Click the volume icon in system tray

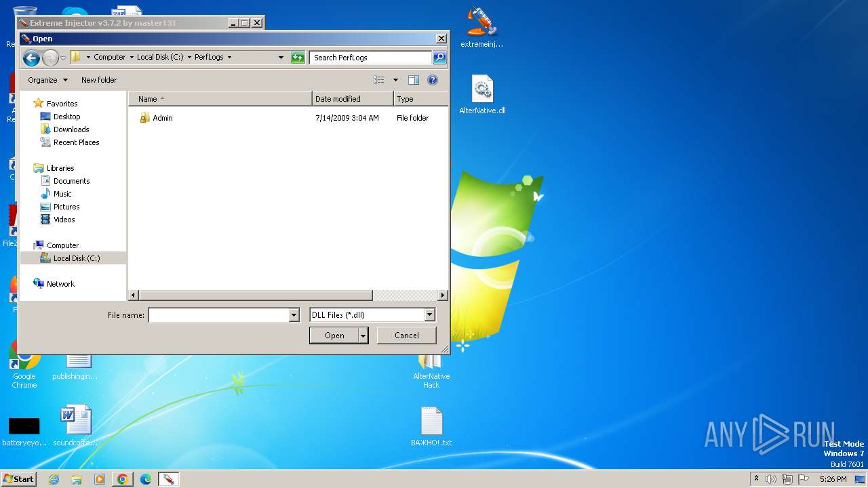click(771, 479)
